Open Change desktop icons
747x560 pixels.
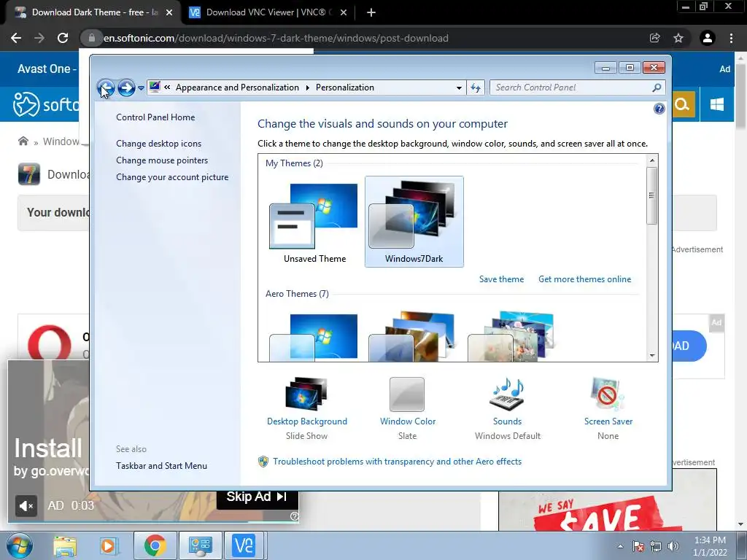(x=158, y=144)
